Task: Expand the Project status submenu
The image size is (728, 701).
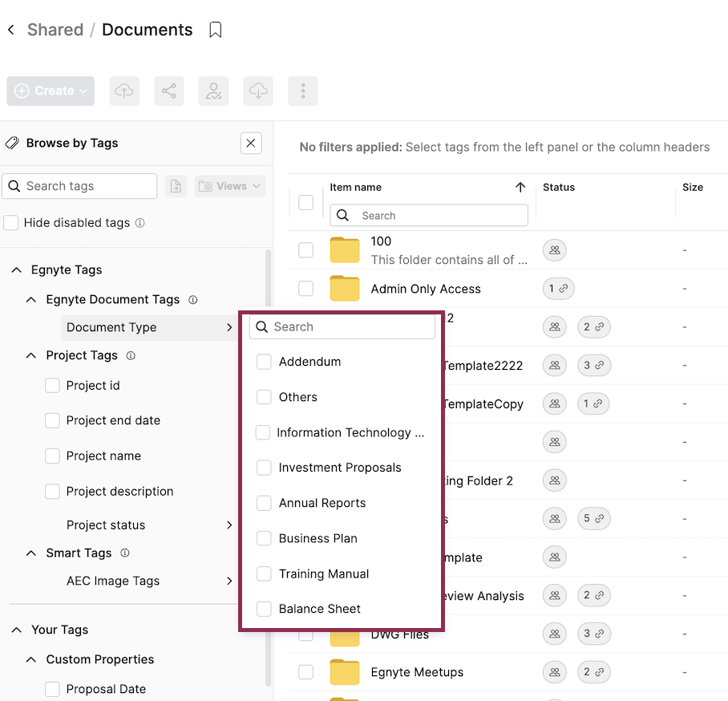Action: (x=229, y=525)
